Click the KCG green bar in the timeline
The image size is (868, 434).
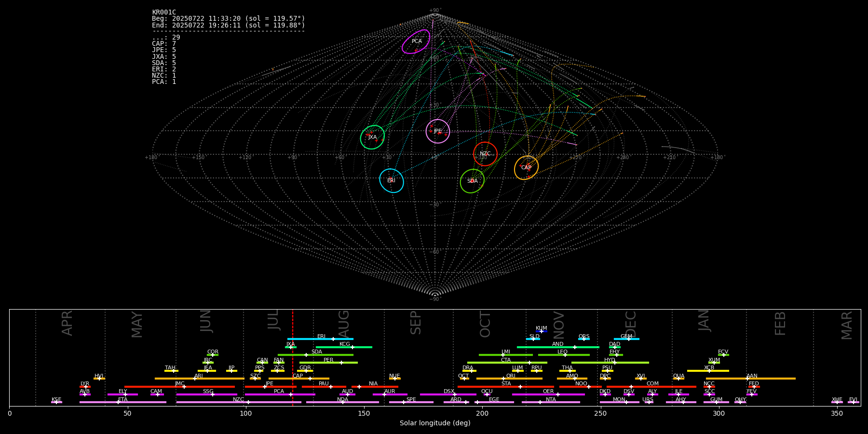tap(344, 347)
